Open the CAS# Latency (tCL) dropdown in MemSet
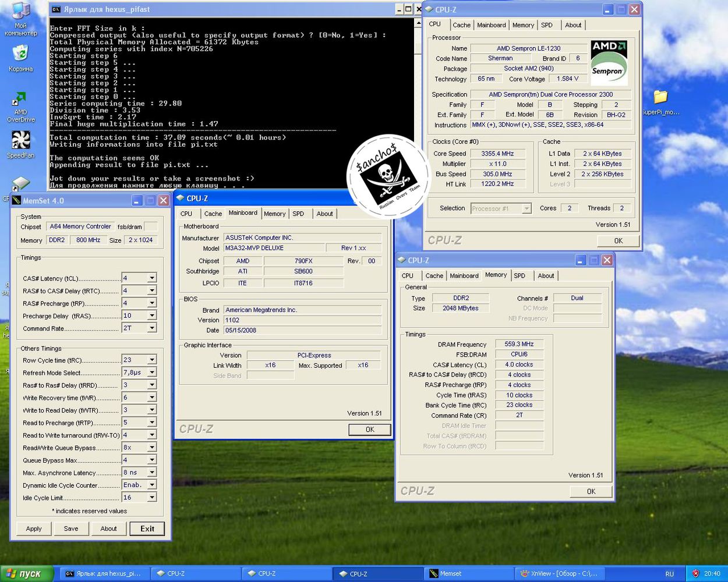 (x=151, y=278)
